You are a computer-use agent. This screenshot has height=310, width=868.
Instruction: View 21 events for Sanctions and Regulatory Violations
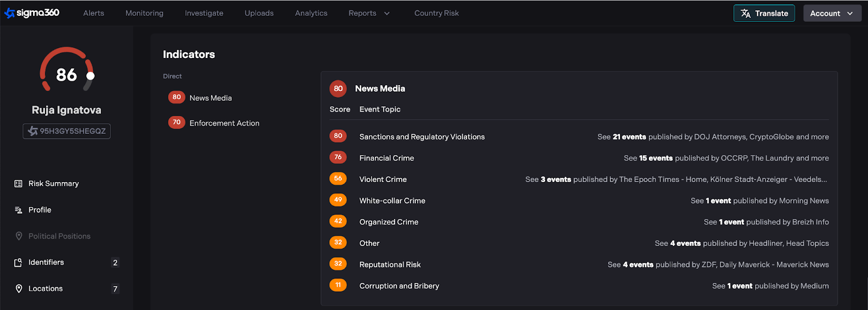coord(629,137)
